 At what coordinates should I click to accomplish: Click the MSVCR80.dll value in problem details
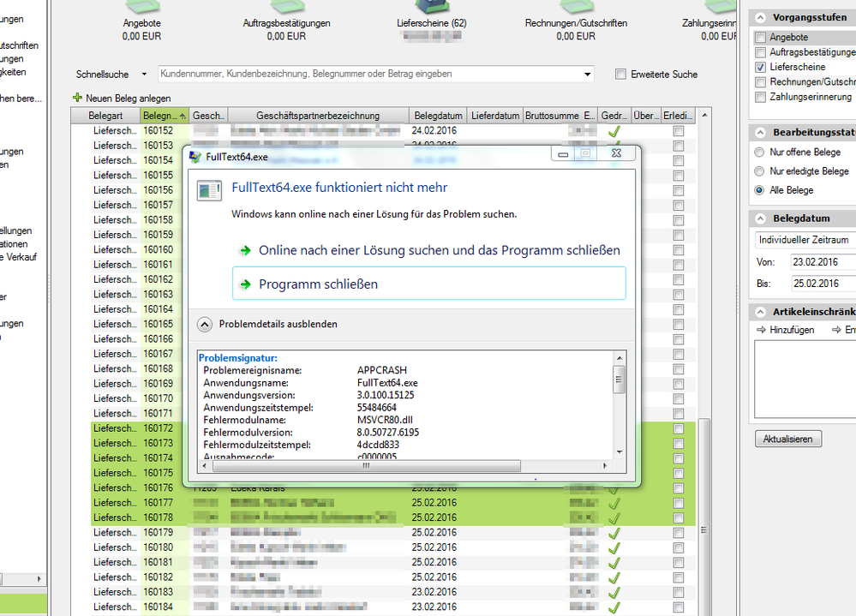pos(385,420)
